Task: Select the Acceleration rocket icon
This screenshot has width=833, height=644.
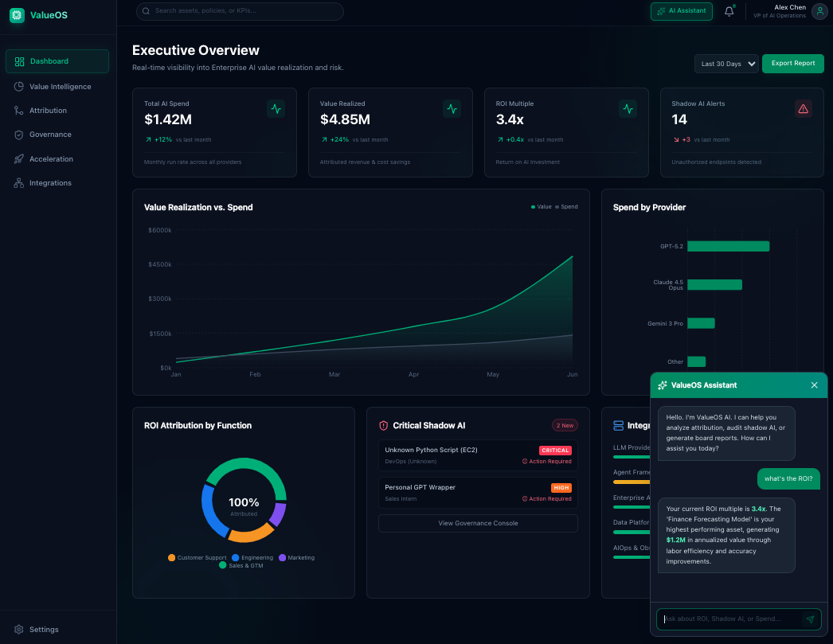Action: [18, 158]
